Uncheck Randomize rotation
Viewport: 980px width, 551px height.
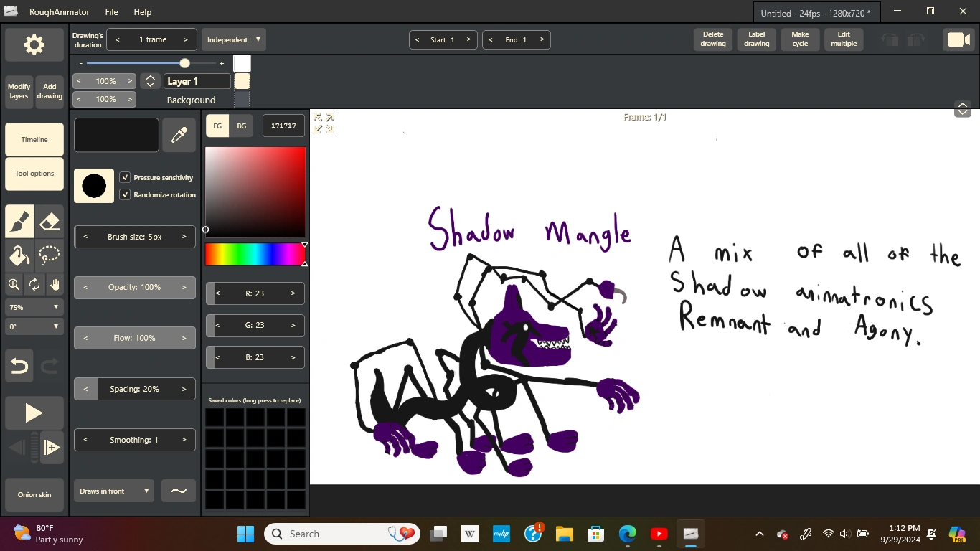click(125, 194)
